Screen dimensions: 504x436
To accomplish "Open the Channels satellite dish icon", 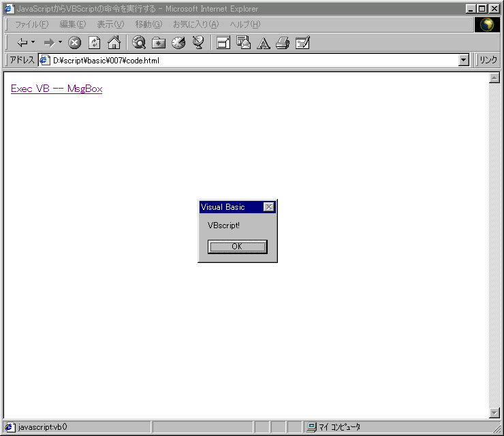I will [198, 42].
